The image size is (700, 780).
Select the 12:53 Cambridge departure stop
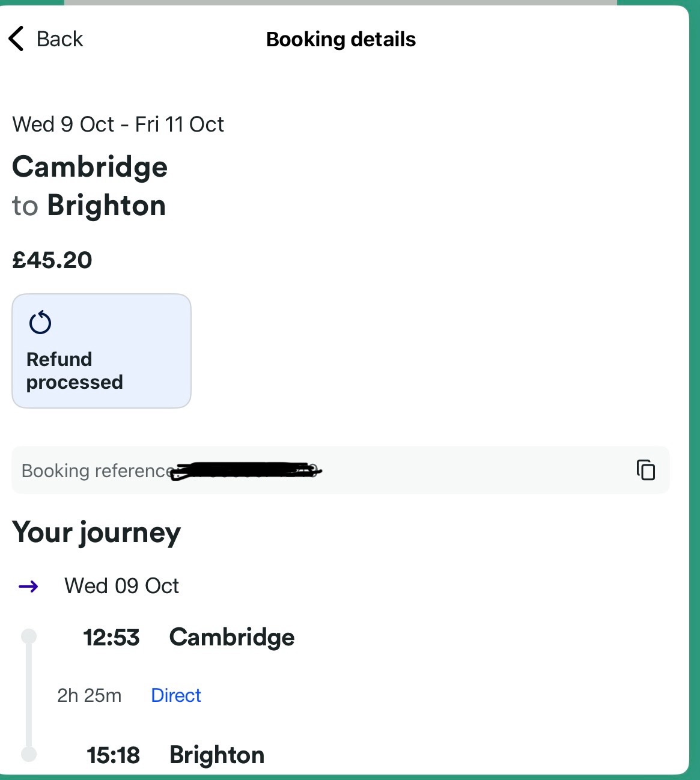[189, 637]
